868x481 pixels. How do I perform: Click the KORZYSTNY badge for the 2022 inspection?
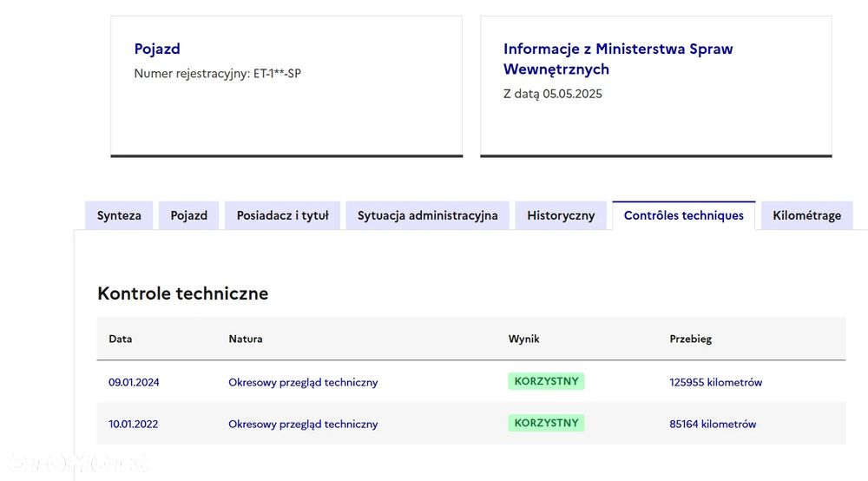[x=546, y=424]
